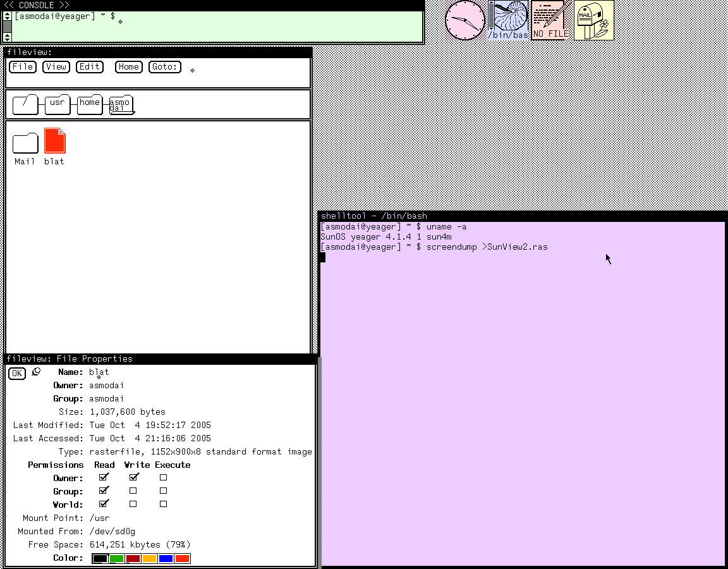Click OK in File Properties
The height and width of the screenshot is (569, 728).
pyautogui.click(x=16, y=373)
